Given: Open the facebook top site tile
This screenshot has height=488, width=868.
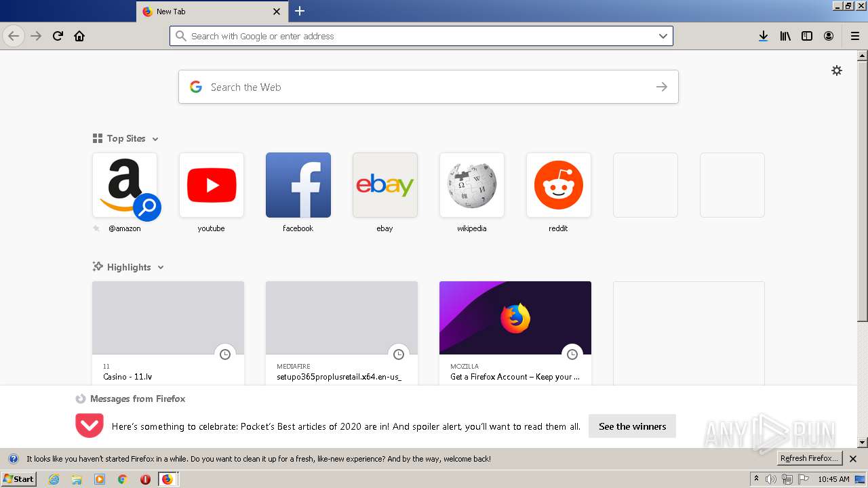Looking at the screenshot, I should (298, 185).
